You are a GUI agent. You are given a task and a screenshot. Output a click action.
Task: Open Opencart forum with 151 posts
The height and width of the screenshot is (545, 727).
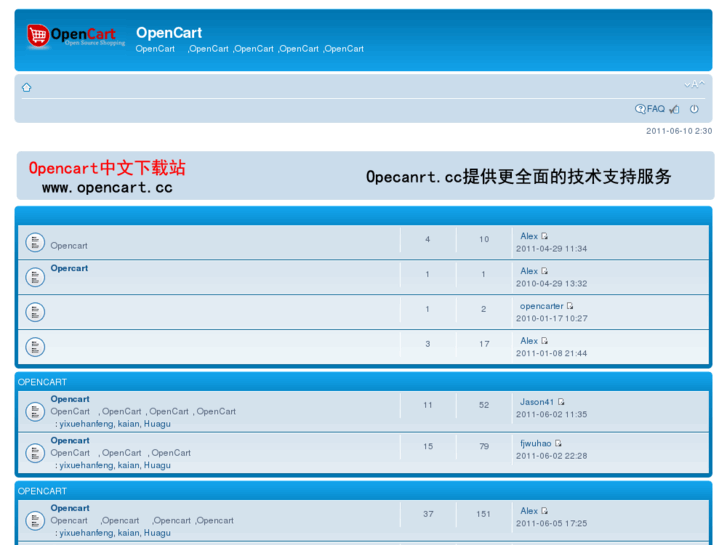point(70,508)
